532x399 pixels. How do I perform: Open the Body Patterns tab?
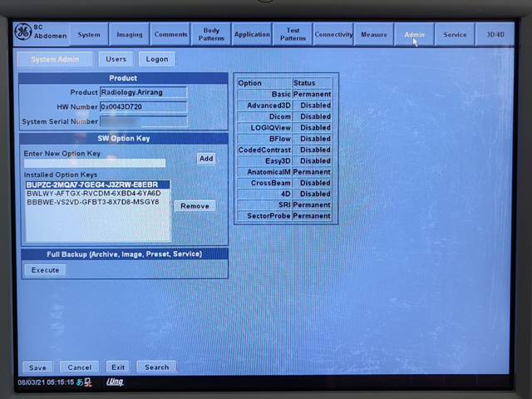coord(211,34)
